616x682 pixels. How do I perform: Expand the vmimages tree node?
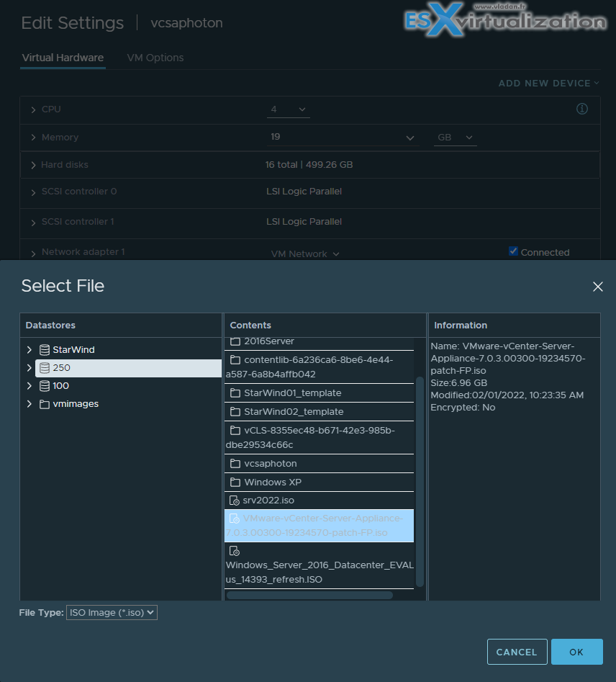point(29,404)
